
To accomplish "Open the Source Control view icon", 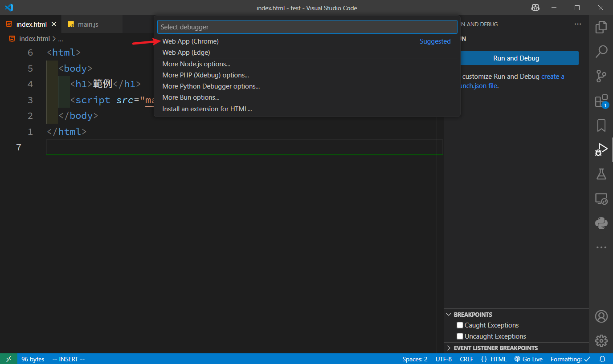I will [x=601, y=76].
